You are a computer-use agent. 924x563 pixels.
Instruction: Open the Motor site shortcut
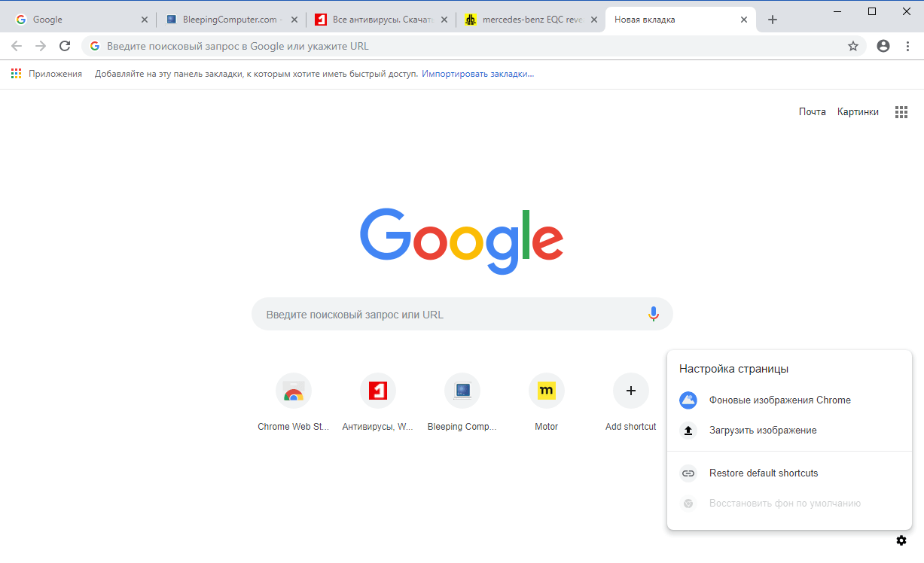pyautogui.click(x=546, y=390)
